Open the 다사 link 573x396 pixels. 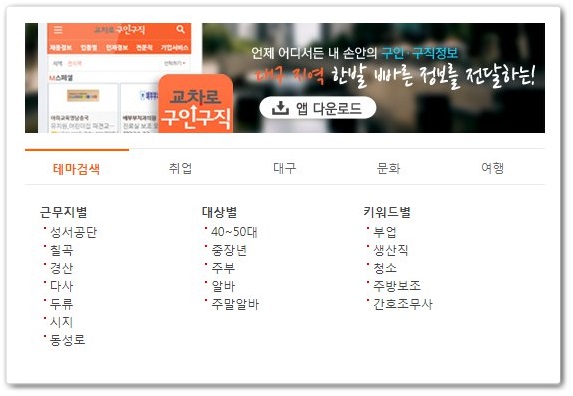click(x=61, y=286)
